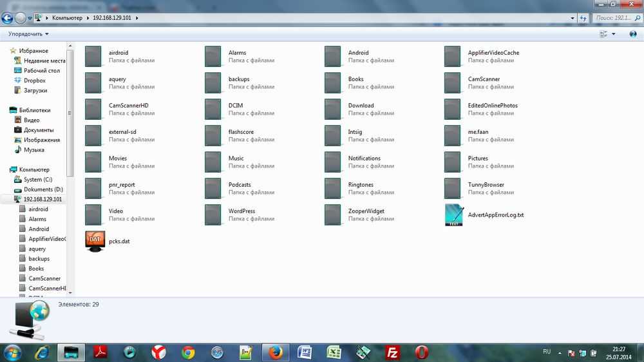Click the Windows Start button
The image size is (644, 362).
pos(12,353)
